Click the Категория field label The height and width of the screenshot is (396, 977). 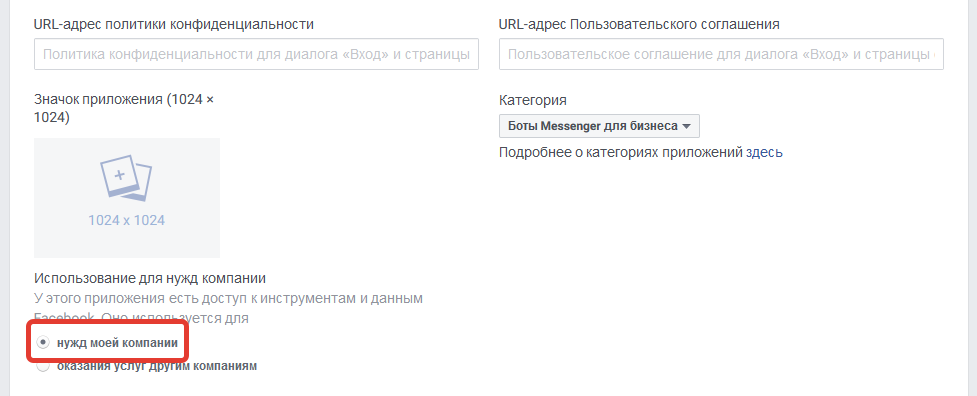click(x=533, y=100)
